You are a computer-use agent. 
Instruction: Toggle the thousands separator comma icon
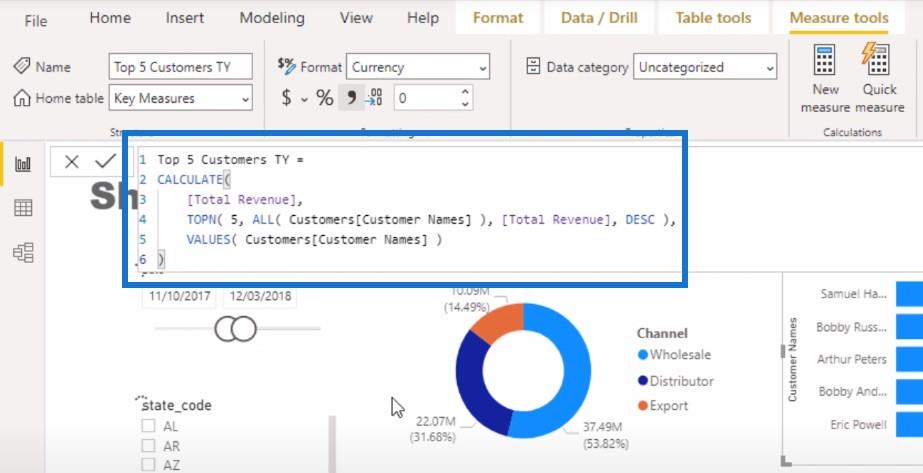coord(351,98)
